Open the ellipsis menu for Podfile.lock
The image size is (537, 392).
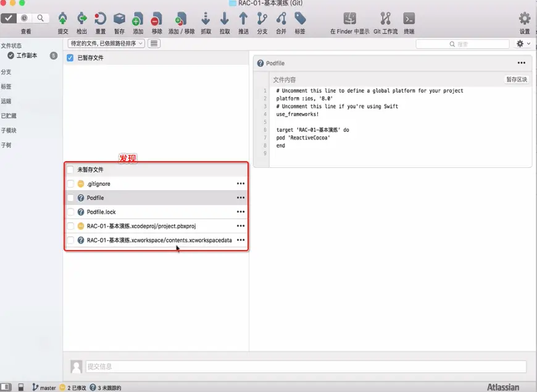coord(241,212)
